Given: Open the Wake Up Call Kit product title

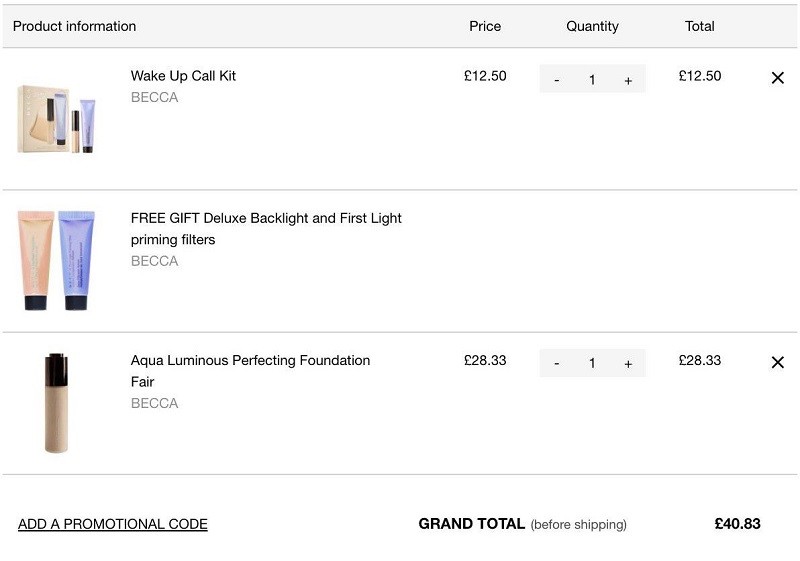Looking at the screenshot, I should [x=183, y=76].
